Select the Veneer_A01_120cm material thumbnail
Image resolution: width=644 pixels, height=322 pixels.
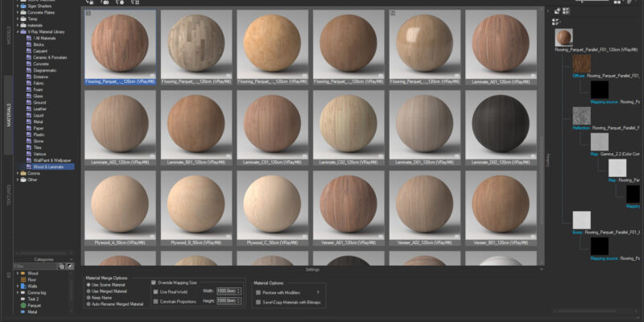click(349, 205)
